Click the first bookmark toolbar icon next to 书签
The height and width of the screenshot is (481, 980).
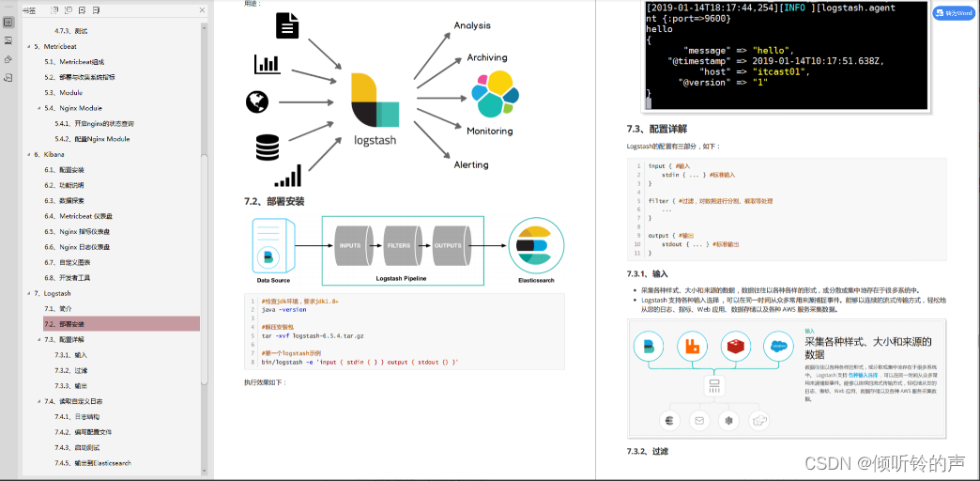55,10
